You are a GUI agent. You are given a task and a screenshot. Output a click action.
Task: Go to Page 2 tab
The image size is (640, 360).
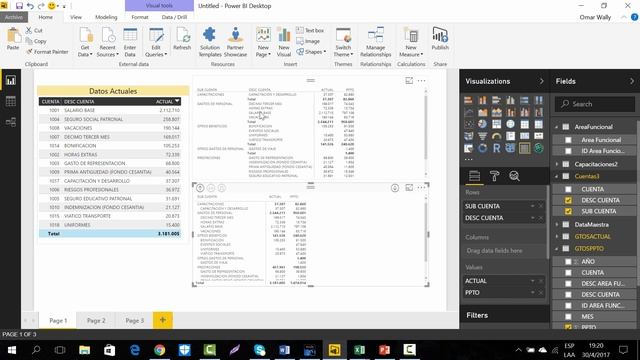point(96,320)
